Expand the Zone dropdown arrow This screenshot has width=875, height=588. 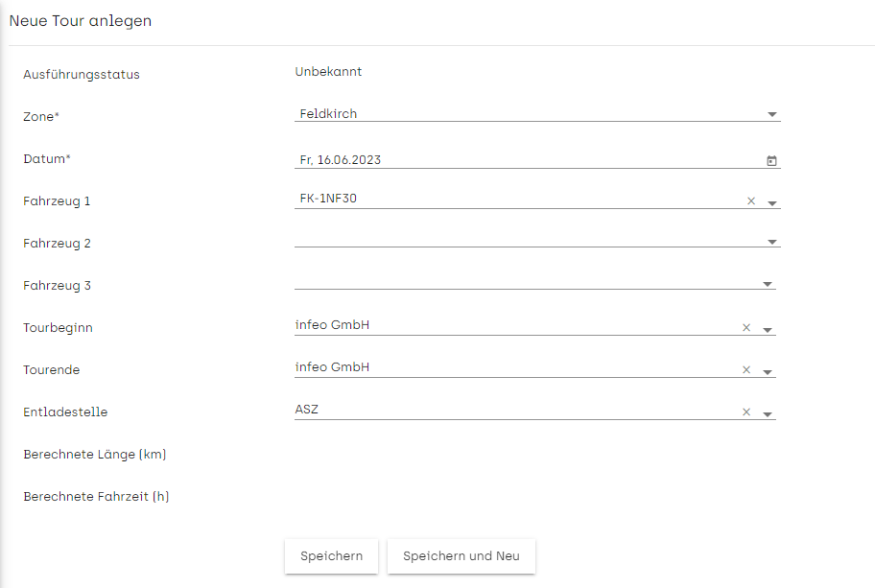tap(772, 114)
